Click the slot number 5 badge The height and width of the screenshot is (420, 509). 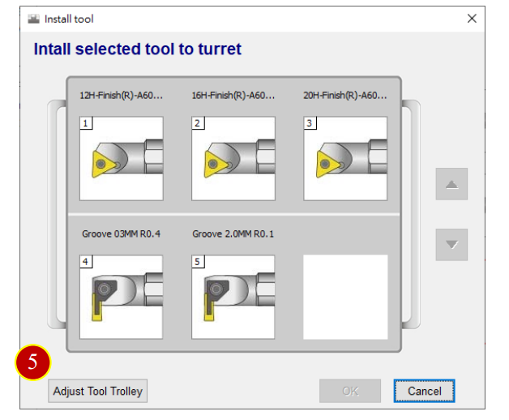point(198,262)
